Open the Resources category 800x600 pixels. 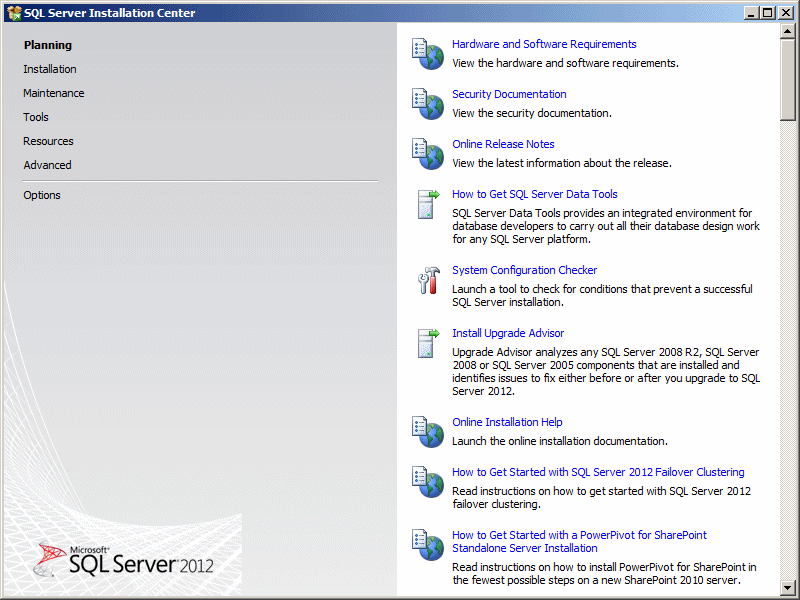click(x=48, y=141)
